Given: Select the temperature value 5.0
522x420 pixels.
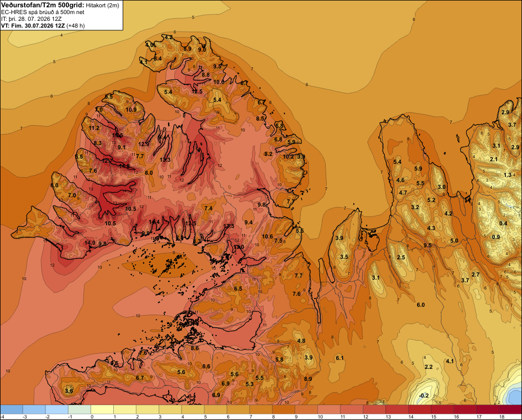Looking at the screenshot, I should pyautogui.click(x=454, y=241).
